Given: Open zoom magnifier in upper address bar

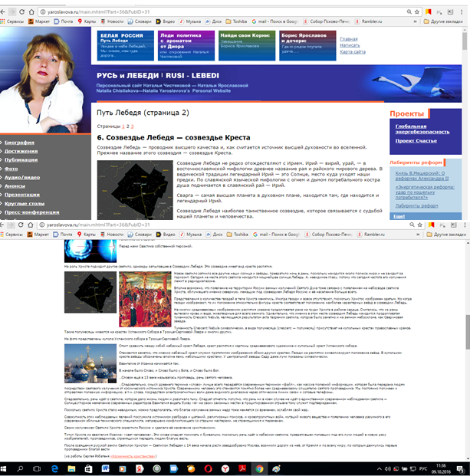Looking at the screenshot, I should coord(409,11).
